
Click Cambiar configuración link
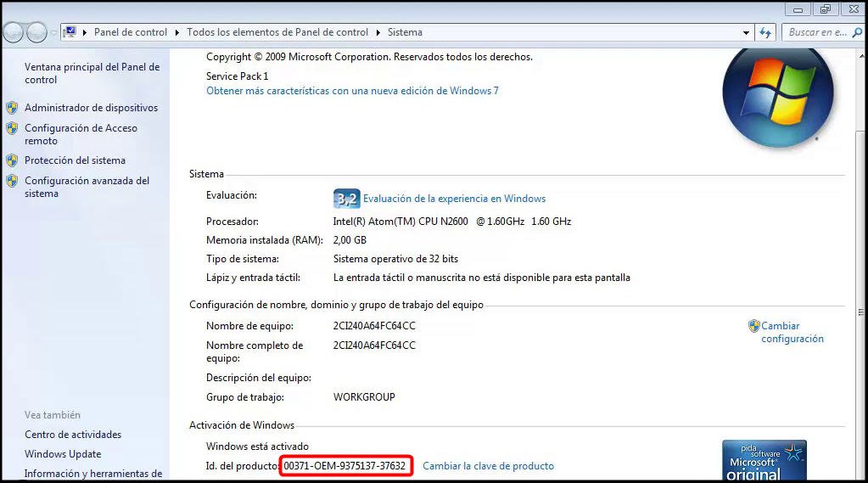(792, 332)
